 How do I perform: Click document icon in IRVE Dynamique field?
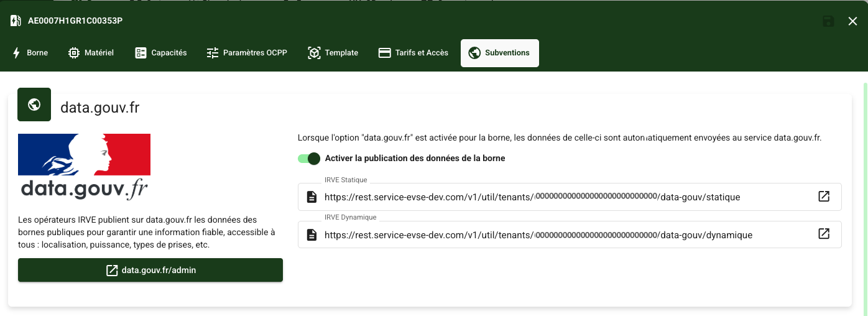click(312, 235)
